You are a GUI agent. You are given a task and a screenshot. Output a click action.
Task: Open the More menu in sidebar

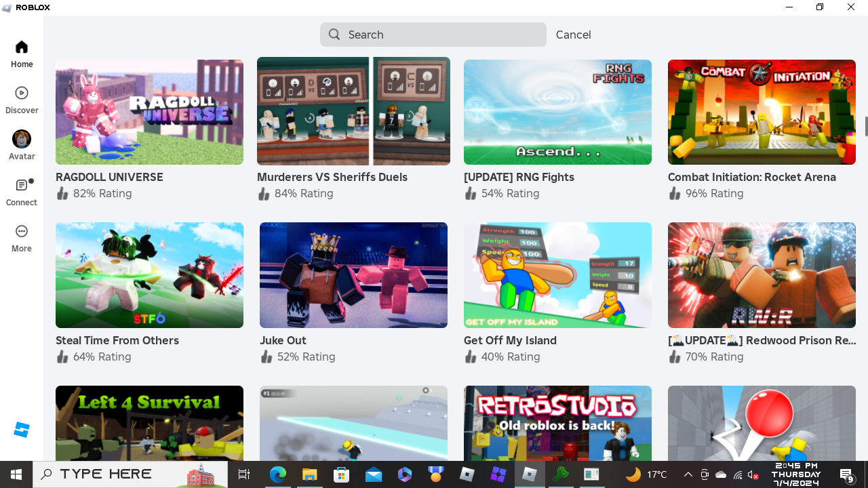click(22, 239)
